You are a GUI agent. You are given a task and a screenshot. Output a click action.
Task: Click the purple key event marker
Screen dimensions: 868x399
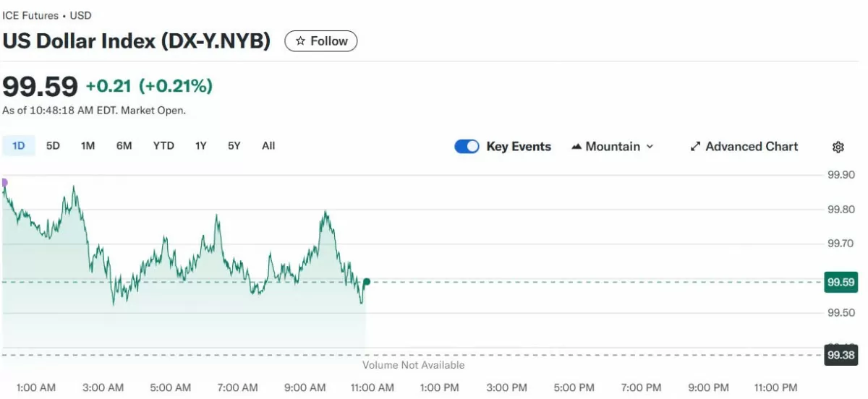click(4, 182)
